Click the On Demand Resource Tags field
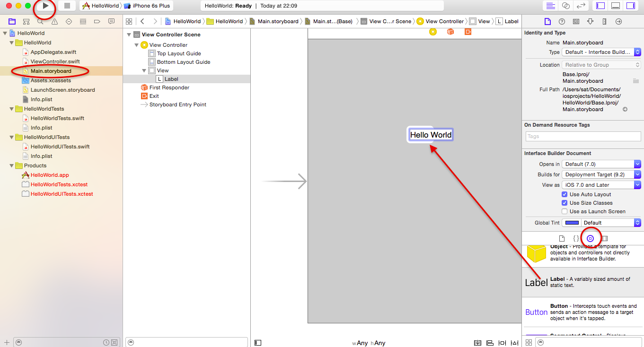Viewport: 644px width, 347px height. click(583, 136)
